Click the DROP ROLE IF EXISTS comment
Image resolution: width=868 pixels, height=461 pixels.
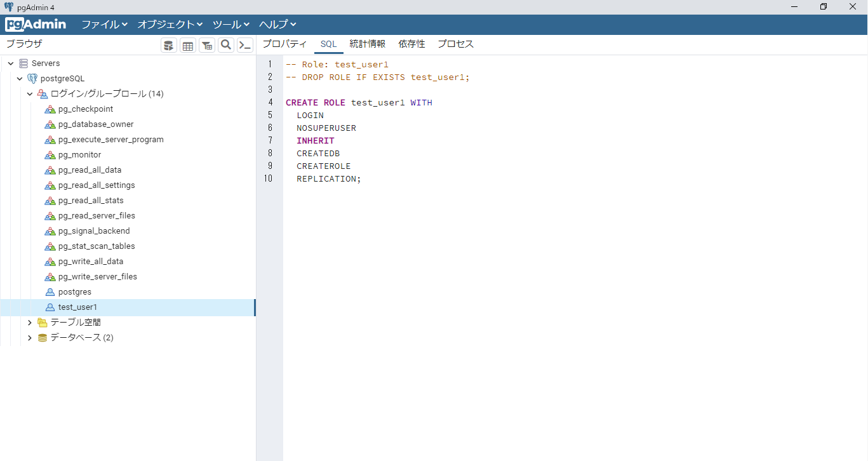[x=378, y=77]
